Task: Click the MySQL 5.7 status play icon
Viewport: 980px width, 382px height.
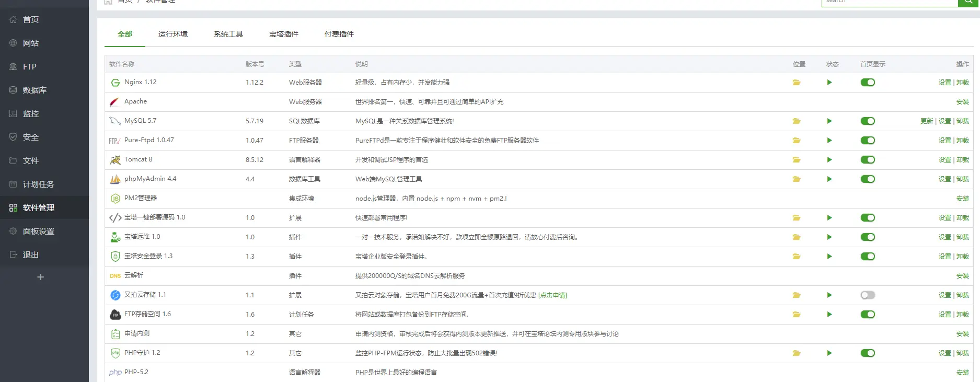Action: tap(829, 121)
